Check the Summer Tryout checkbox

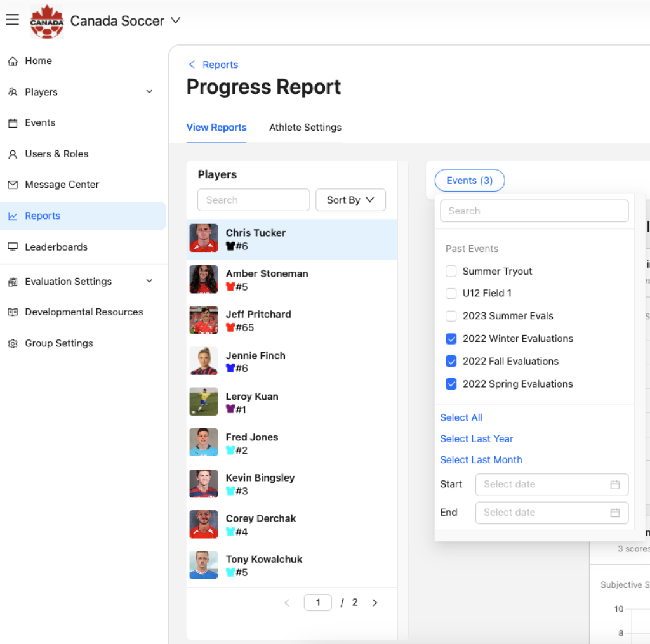(451, 272)
